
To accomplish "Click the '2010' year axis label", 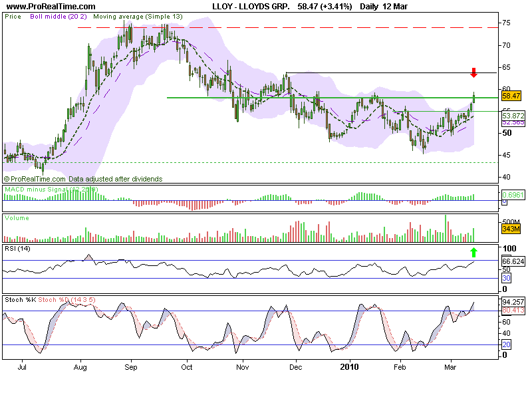I will [x=349, y=367].
